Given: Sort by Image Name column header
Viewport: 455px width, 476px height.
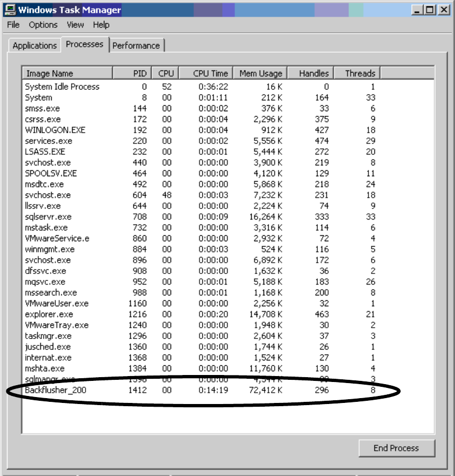Looking at the screenshot, I should 67,73.
